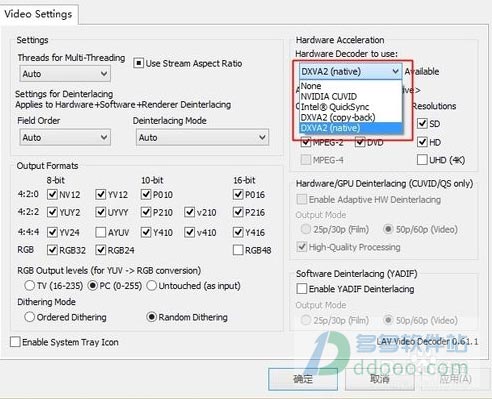Viewport: 492px width, 399px height.
Task: Enable YADIF Deinterlacing checkbox
Action: [302, 289]
